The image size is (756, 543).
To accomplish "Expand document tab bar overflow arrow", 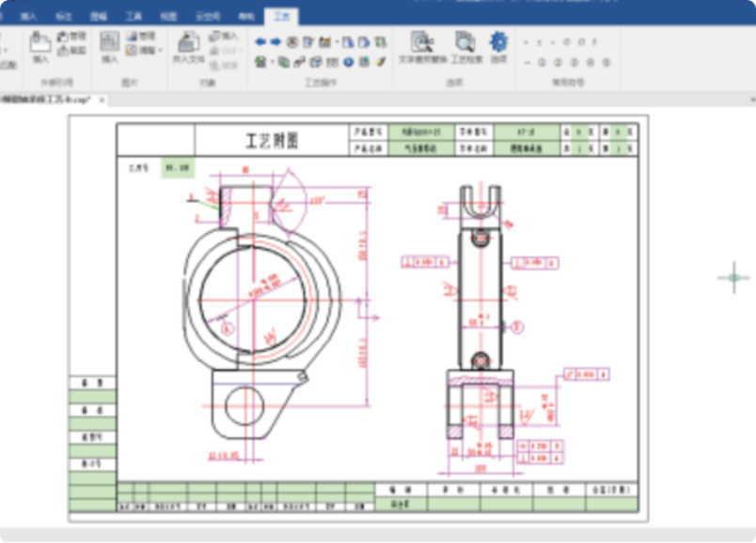I will (750, 99).
